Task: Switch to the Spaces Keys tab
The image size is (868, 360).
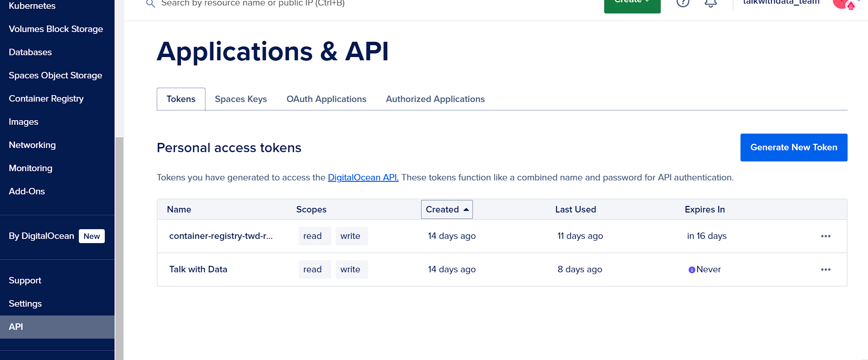Action: (241, 99)
